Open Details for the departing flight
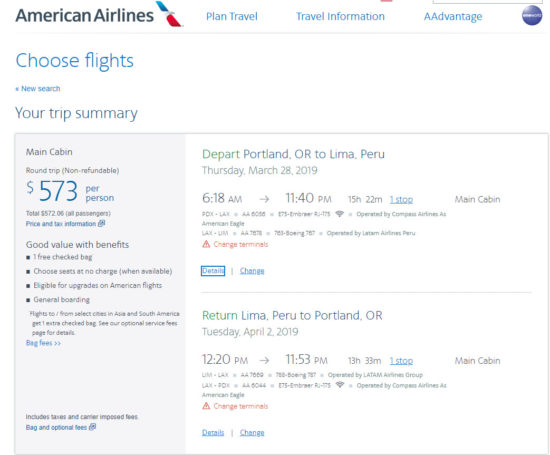This screenshot has height=455, width=550. coord(213,271)
